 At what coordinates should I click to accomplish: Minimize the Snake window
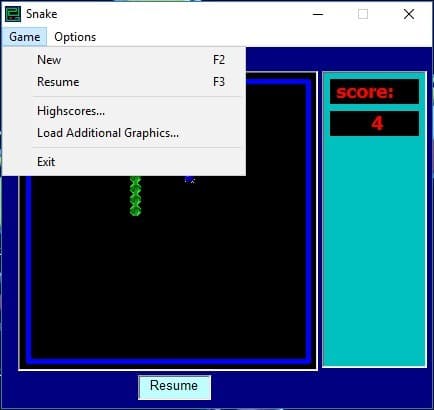point(318,14)
